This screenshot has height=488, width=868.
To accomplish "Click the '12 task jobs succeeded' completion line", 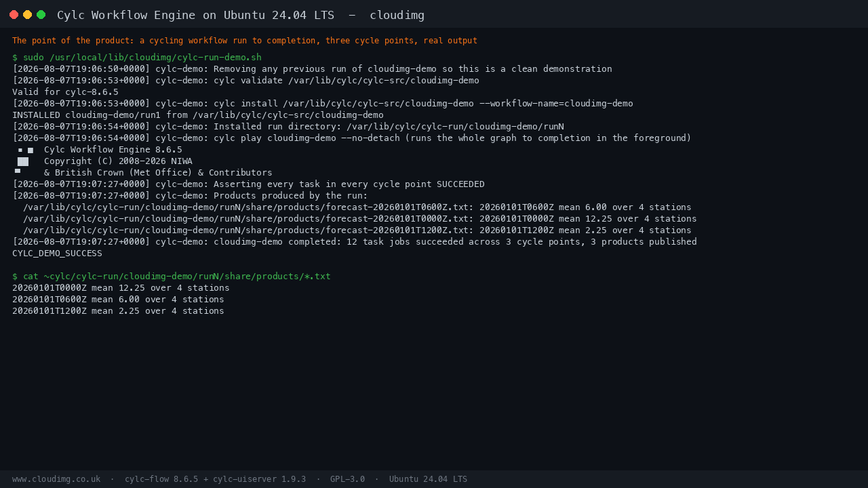I will [x=355, y=242].
